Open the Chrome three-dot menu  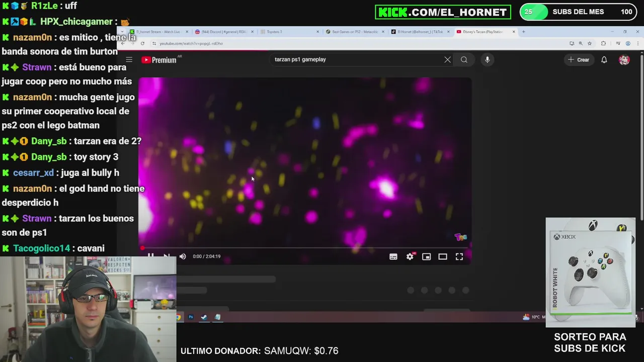click(x=638, y=43)
